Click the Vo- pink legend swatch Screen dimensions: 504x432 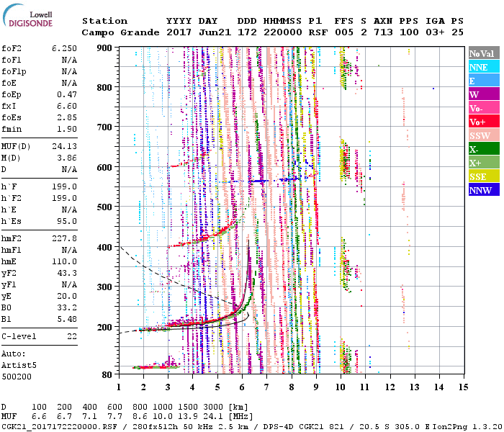(483, 108)
